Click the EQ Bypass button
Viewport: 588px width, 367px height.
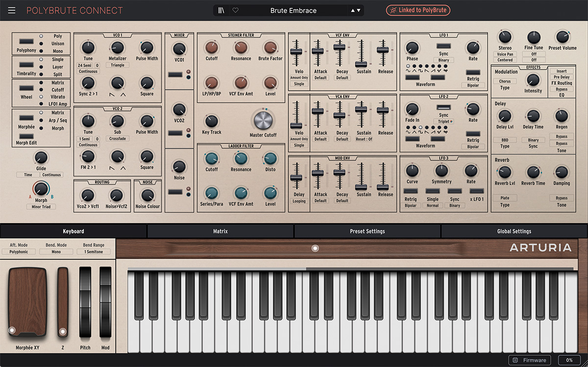(x=562, y=90)
